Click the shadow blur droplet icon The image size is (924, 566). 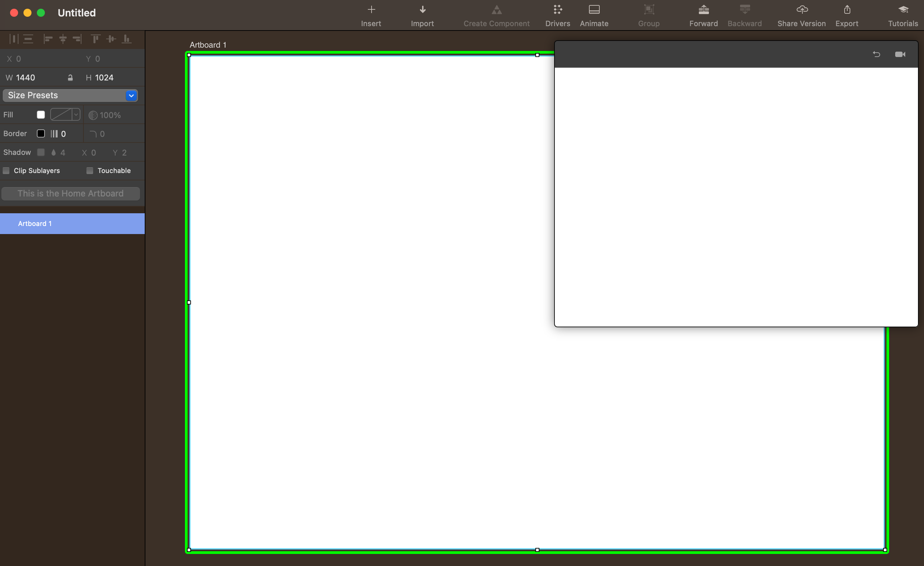[54, 152]
